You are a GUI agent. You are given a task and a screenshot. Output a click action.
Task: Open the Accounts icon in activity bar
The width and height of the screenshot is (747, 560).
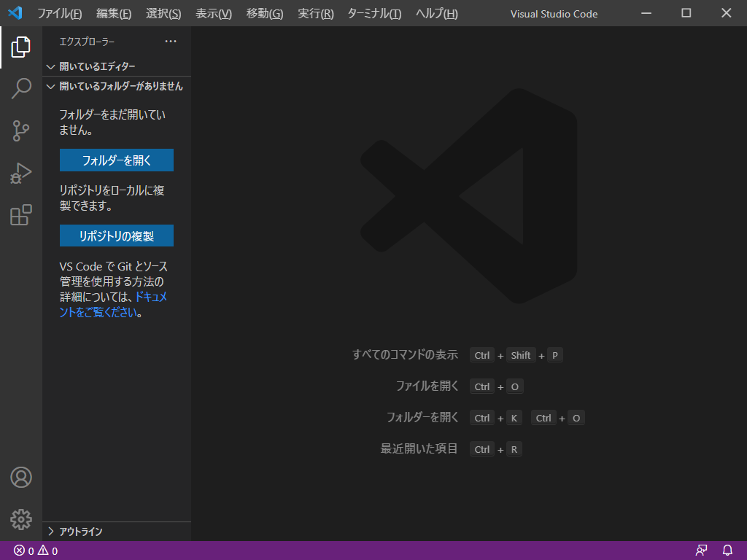(21, 477)
